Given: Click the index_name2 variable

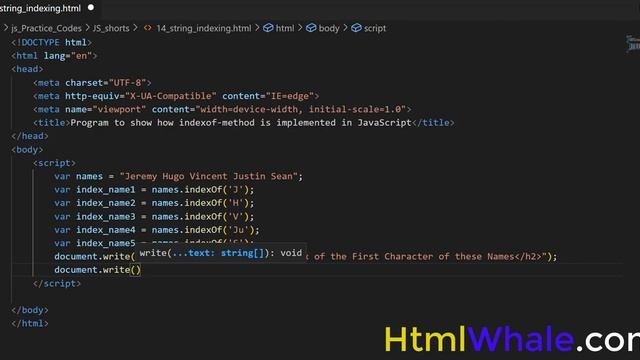Looking at the screenshot, I should point(106,203).
